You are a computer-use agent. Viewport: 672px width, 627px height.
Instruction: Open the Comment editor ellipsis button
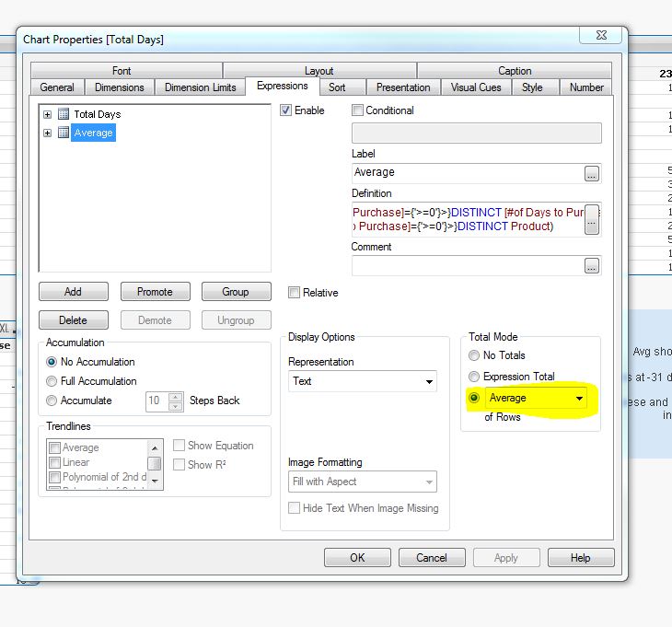pos(591,266)
